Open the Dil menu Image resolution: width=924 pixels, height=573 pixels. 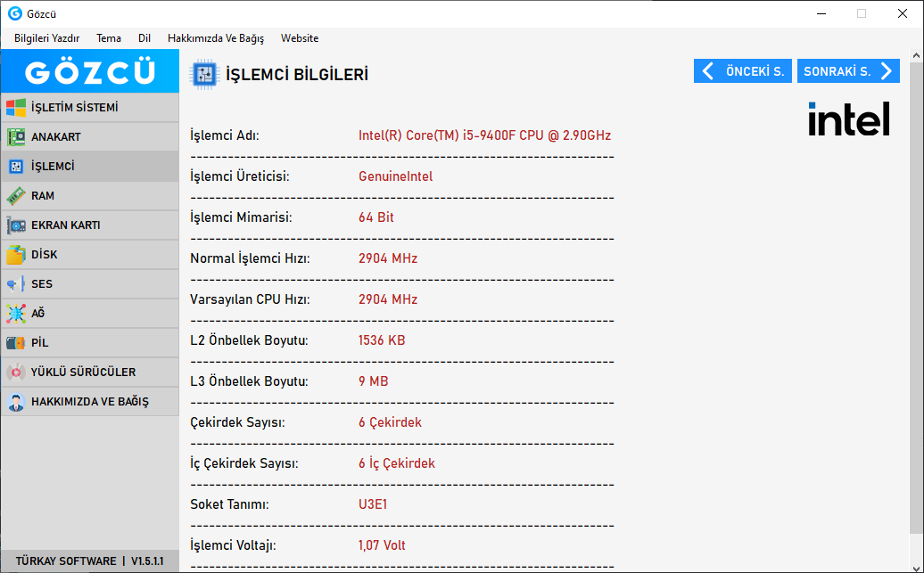point(144,38)
